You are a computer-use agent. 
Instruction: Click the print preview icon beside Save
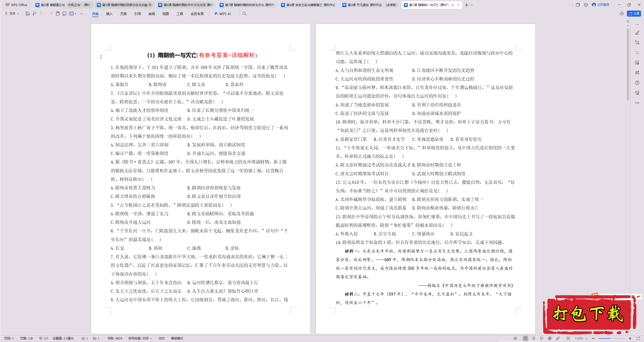[x=34, y=14]
